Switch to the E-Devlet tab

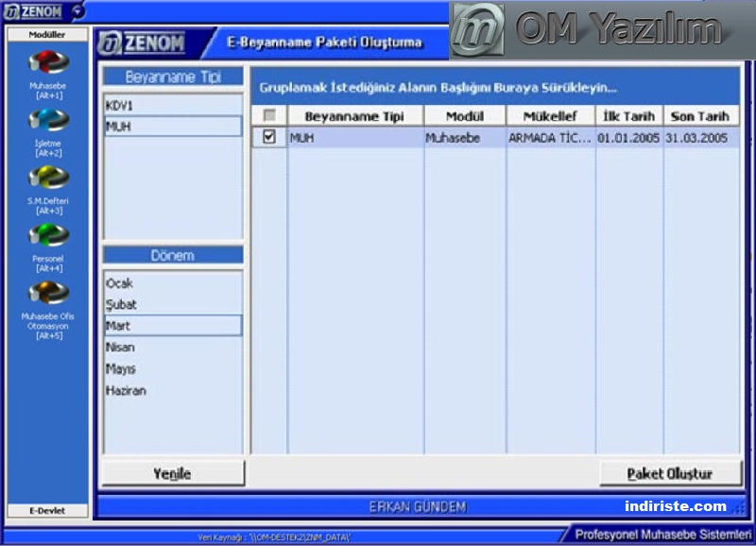[47, 511]
